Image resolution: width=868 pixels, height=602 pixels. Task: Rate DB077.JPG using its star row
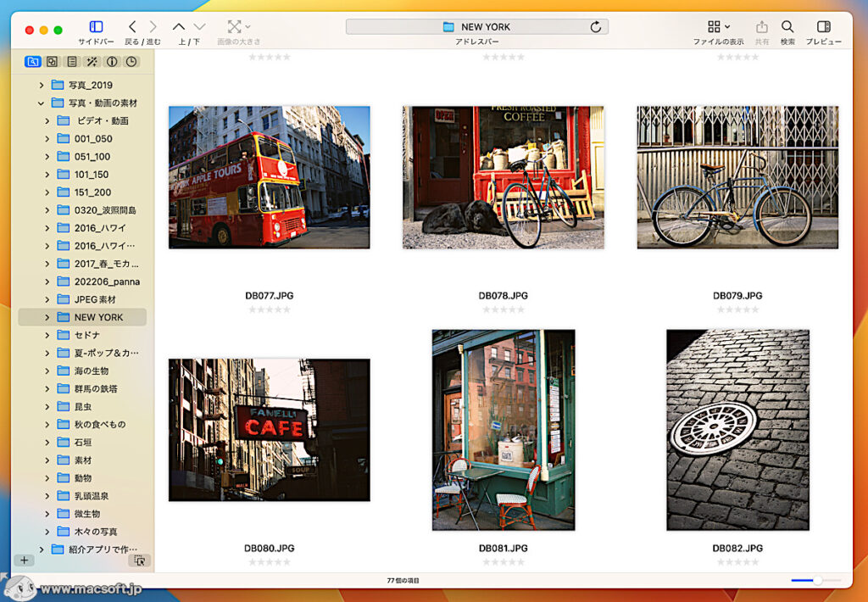pos(269,309)
